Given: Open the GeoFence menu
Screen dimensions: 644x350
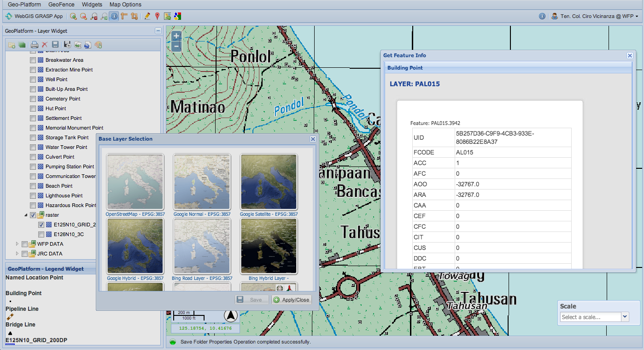Looking at the screenshot, I should [61, 5].
